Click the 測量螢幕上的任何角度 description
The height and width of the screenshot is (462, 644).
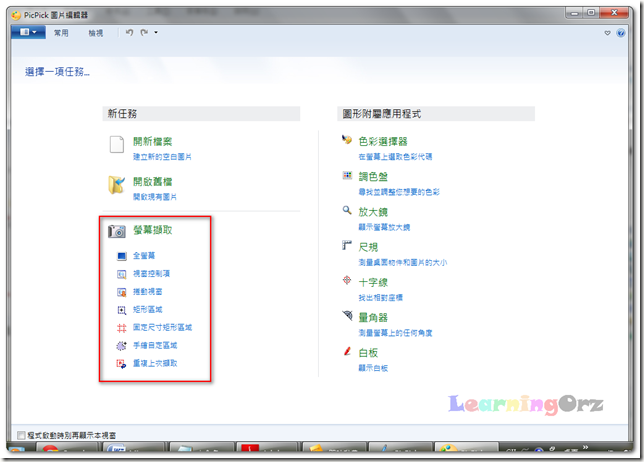click(x=395, y=333)
